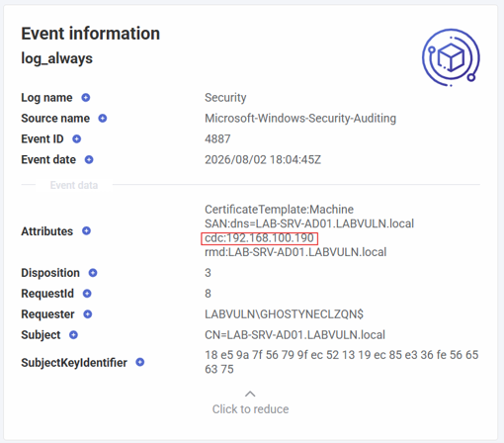Click the upward chevron above Click to reduce
Image resolution: width=504 pixels, height=443 pixels.
click(250, 394)
